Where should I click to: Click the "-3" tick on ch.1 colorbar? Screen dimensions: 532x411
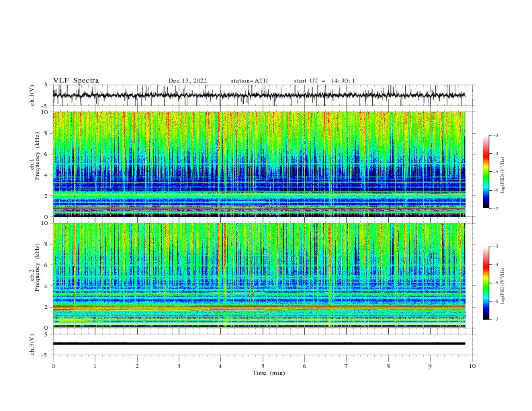pyautogui.click(x=496, y=135)
